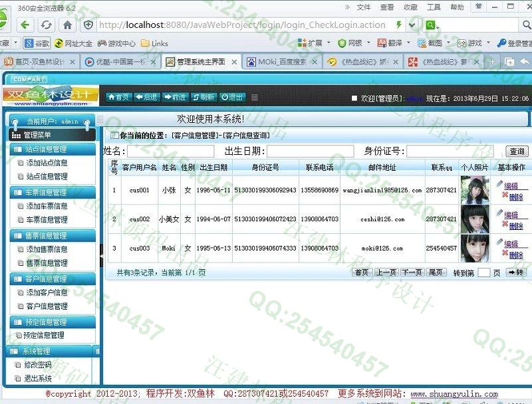Open the 谷歌 bookmark
Image resolution: width=532 pixels, height=404 pixels.
37,43
